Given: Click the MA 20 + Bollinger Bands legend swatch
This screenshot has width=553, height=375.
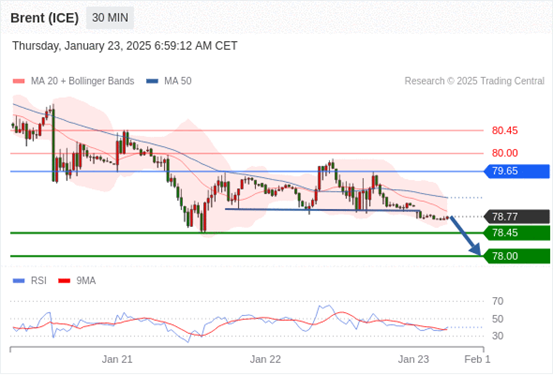Looking at the screenshot, I should (x=19, y=81).
